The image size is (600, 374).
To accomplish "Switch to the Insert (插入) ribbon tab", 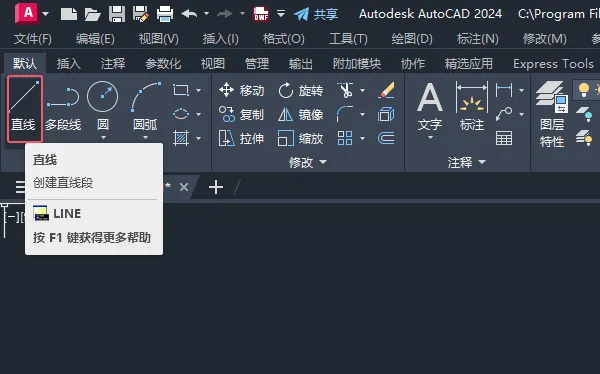I will point(69,64).
